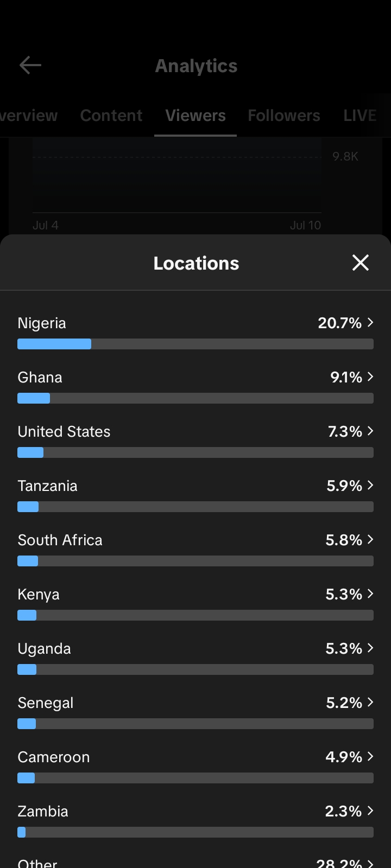
Task: Open the Tanzania chevron arrow
Action: pyautogui.click(x=370, y=485)
